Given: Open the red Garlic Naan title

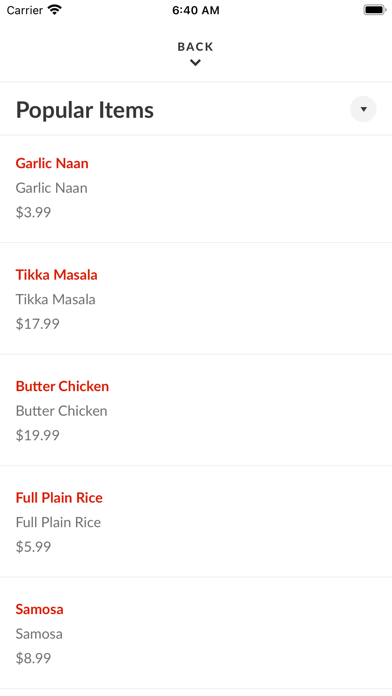Looking at the screenshot, I should (x=52, y=163).
